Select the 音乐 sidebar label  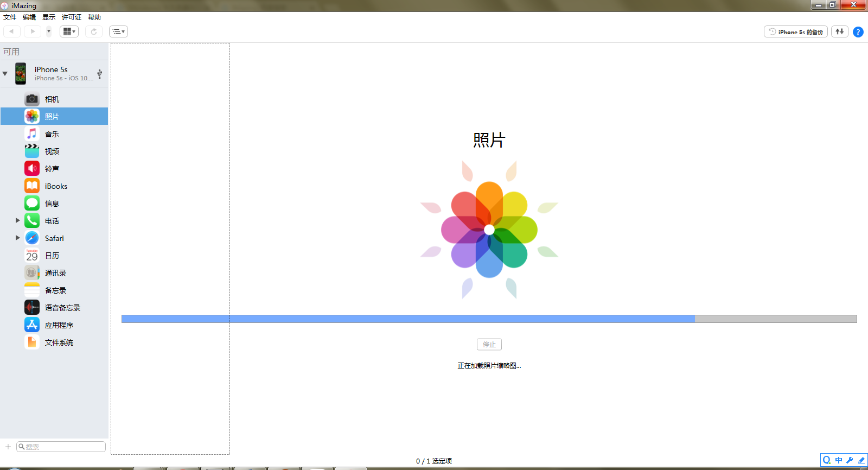[x=52, y=134]
